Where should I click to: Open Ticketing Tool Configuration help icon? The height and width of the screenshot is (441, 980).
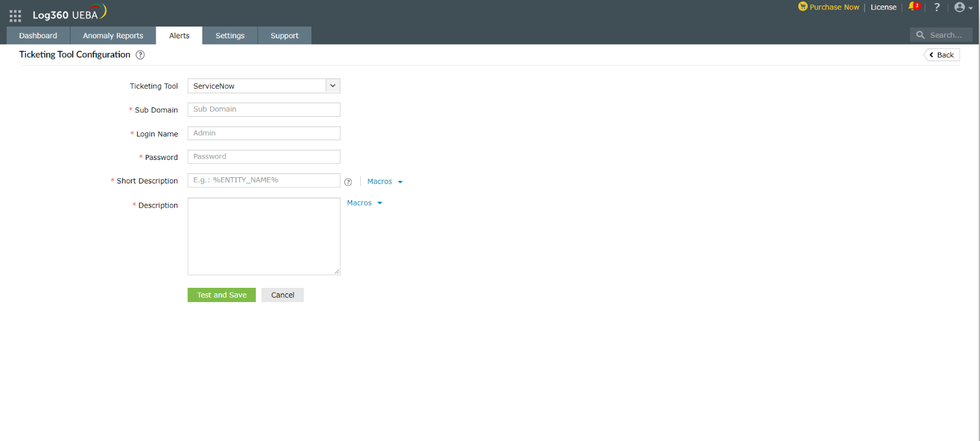click(140, 55)
